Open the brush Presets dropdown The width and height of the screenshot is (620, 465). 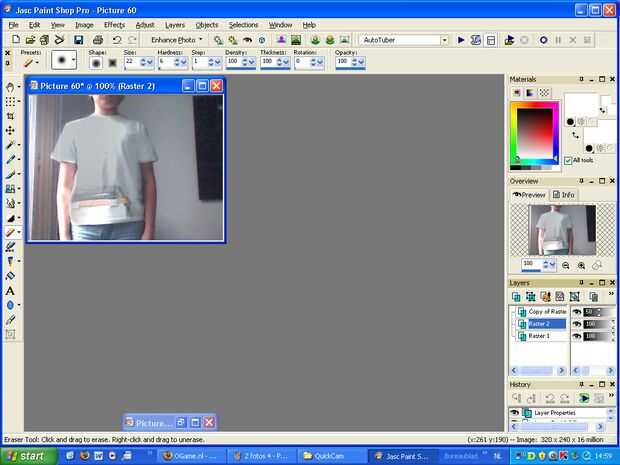click(31, 62)
